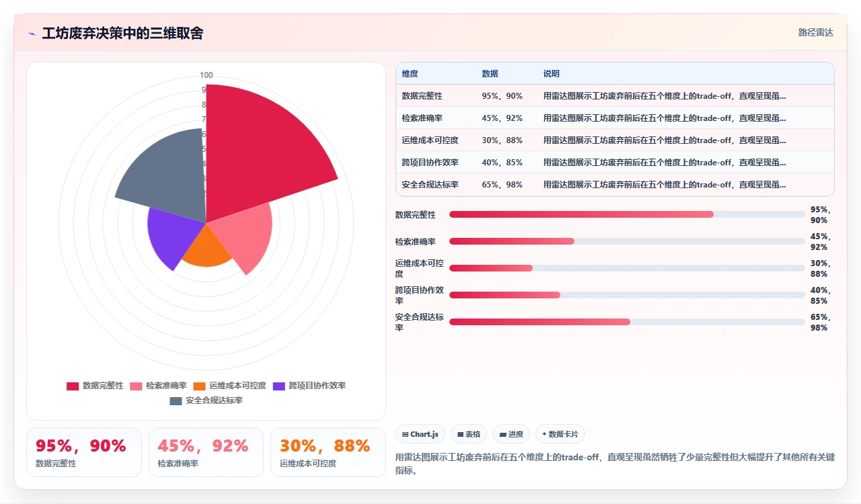861x504 pixels.
Task: Open the 路径雷达 label in header
Action: [x=816, y=32]
